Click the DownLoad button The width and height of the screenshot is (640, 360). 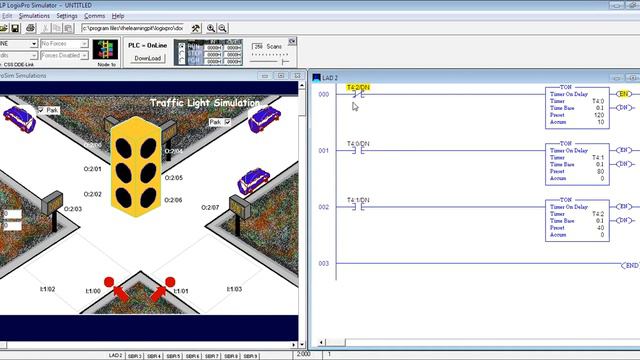pyautogui.click(x=148, y=58)
